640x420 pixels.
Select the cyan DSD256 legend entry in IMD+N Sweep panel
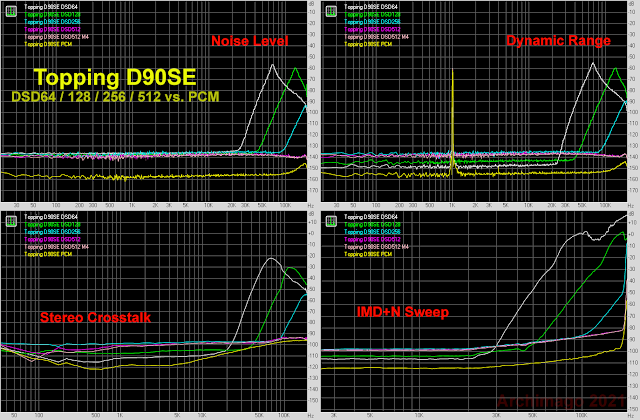(x=372, y=231)
